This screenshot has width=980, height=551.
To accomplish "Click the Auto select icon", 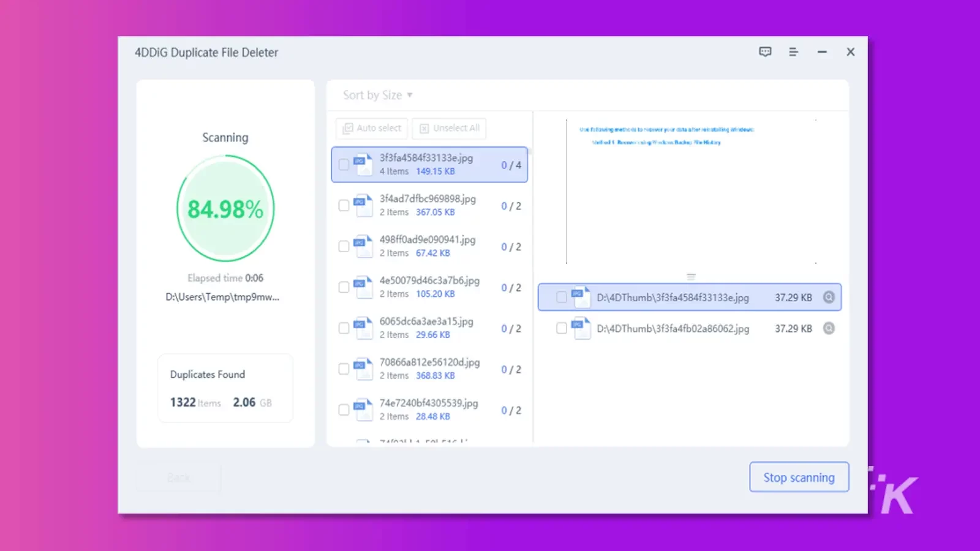I will tap(348, 128).
